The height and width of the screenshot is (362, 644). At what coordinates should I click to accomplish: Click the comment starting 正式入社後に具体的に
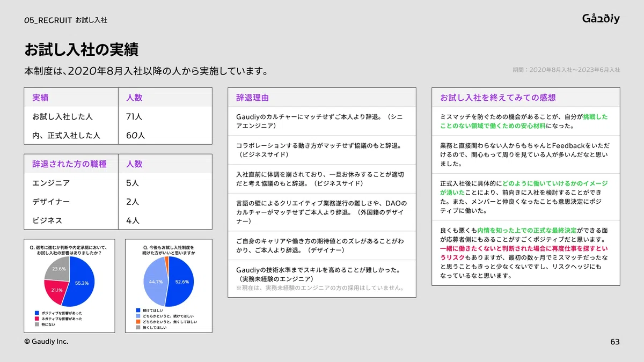tap(524, 196)
